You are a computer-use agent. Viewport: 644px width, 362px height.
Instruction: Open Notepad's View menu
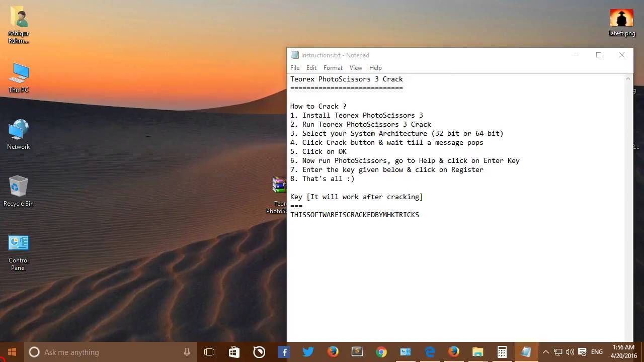pos(356,67)
